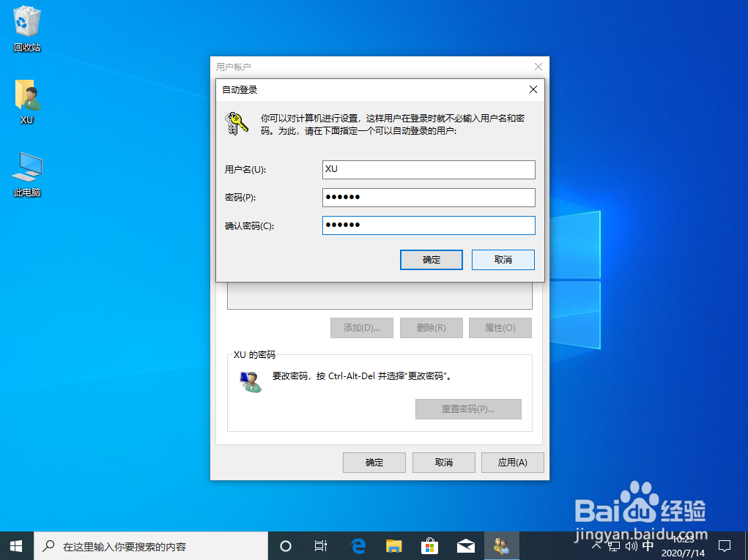Open Task View
This screenshot has width=748, height=560.
[320, 545]
